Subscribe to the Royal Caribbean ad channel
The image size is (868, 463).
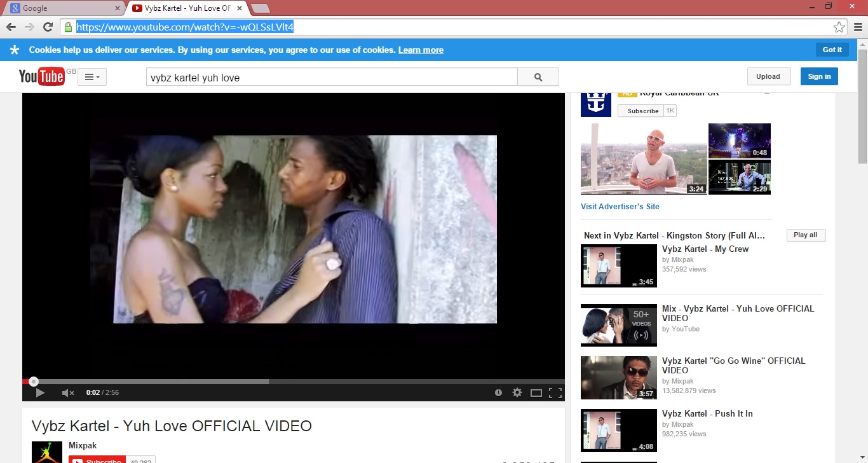[641, 111]
